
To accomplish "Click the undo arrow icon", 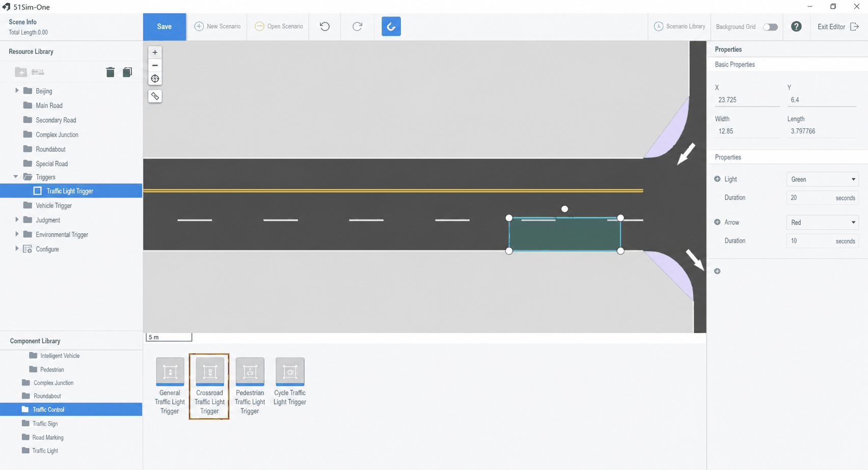I will [x=324, y=26].
